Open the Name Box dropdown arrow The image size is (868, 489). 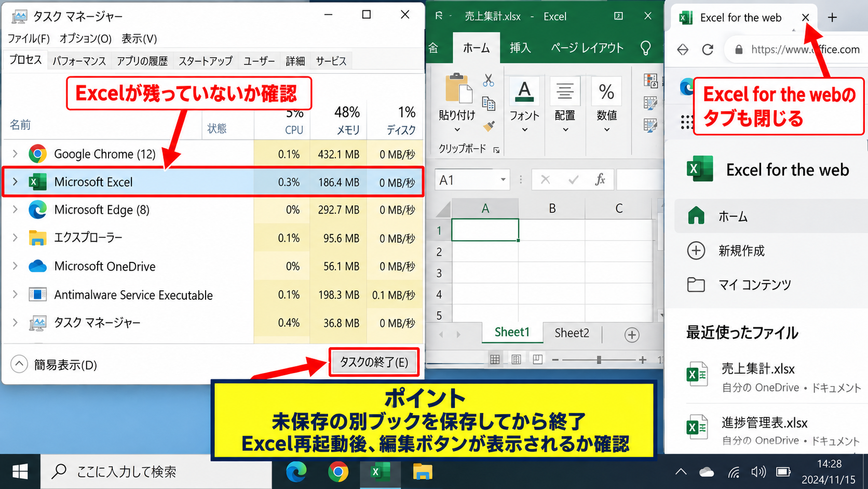click(503, 180)
